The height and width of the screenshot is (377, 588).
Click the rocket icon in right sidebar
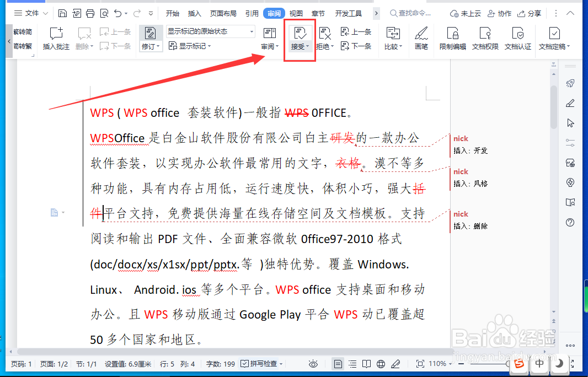[x=570, y=83]
